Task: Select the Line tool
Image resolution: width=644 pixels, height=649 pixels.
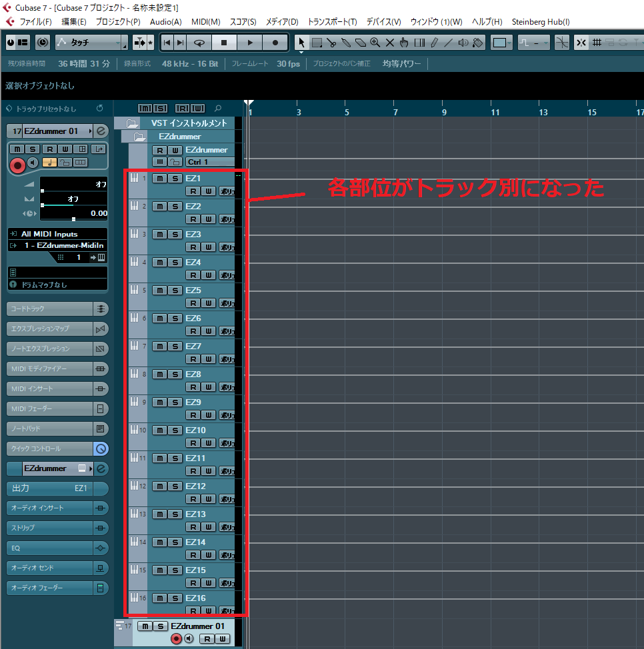Action: coord(449,43)
